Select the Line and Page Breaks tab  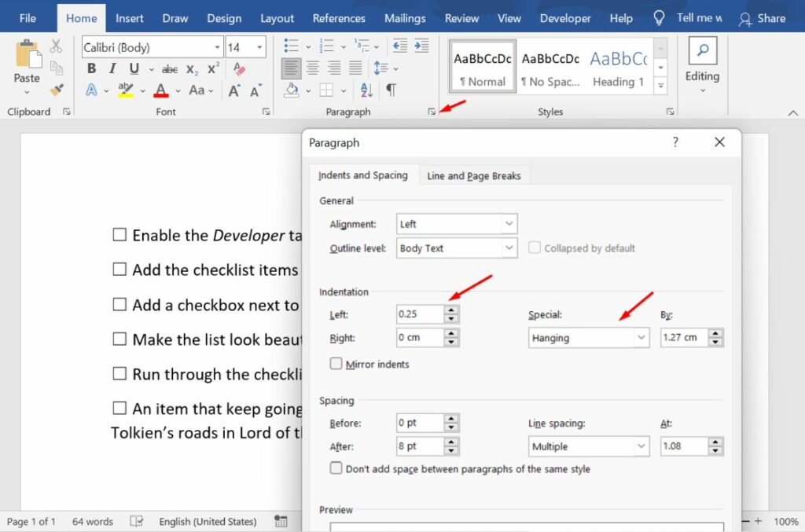click(474, 175)
